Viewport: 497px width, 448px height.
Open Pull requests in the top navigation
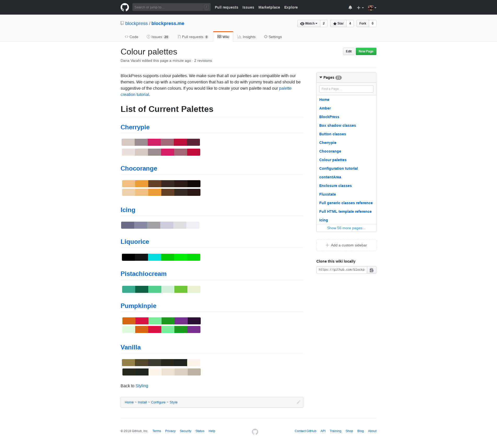point(227,7)
